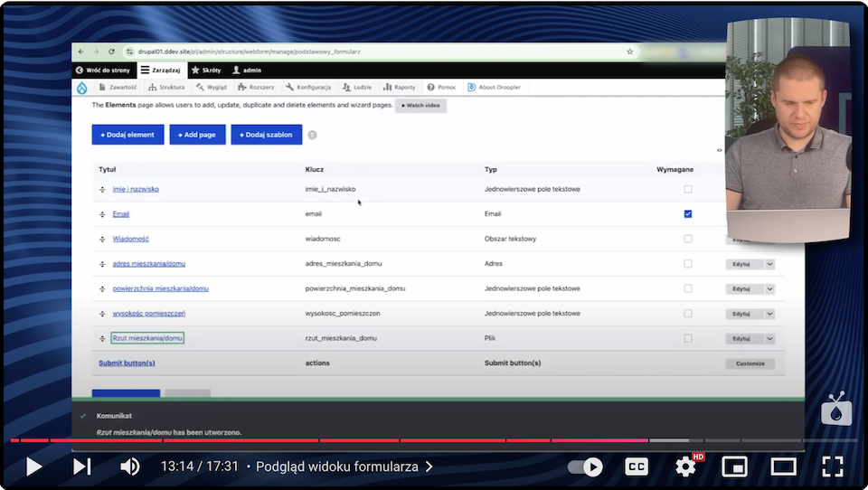Expand Edytuj dropdown arrow for wysokość pomieszczeń

point(769,314)
